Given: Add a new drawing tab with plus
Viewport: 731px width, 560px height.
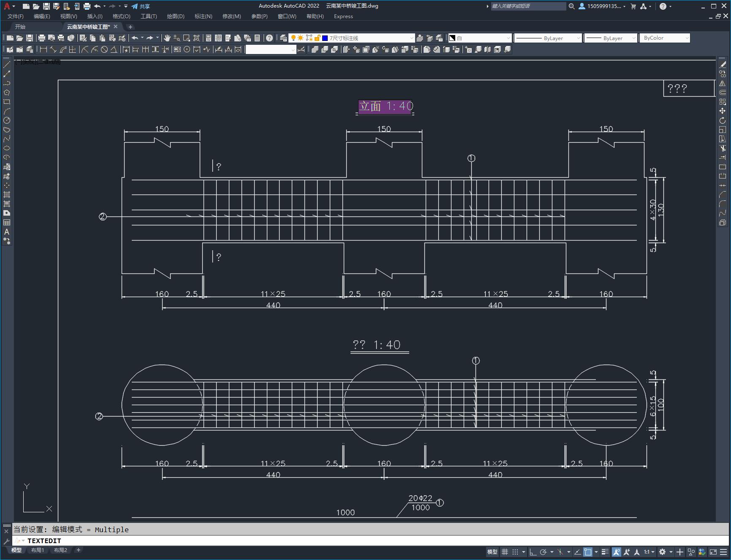Looking at the screenshot, I should 130,27.
